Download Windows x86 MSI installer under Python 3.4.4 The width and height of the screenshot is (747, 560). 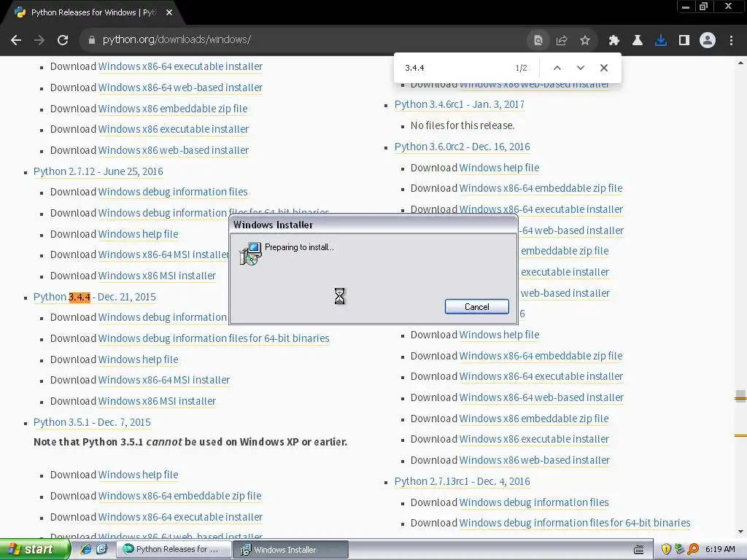(157, 402)
